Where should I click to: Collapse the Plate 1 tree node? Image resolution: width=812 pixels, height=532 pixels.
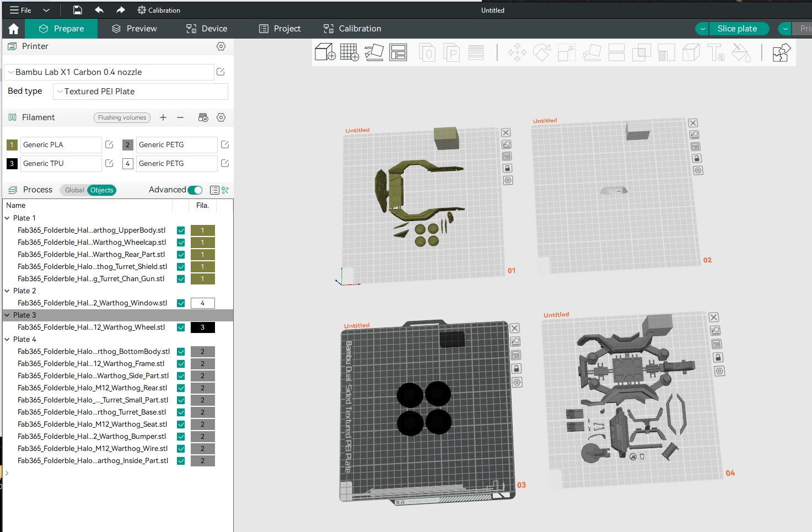(7, 218)
